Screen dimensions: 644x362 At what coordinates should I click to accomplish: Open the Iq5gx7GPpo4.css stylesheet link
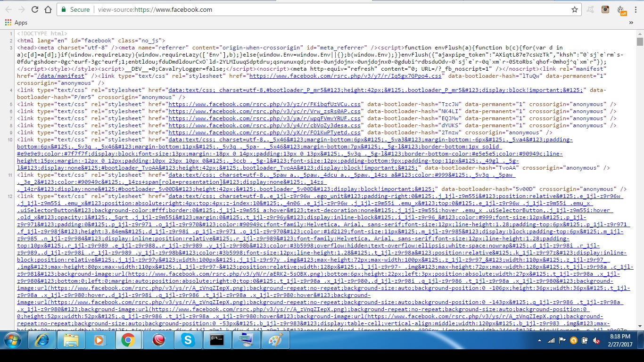345,76
